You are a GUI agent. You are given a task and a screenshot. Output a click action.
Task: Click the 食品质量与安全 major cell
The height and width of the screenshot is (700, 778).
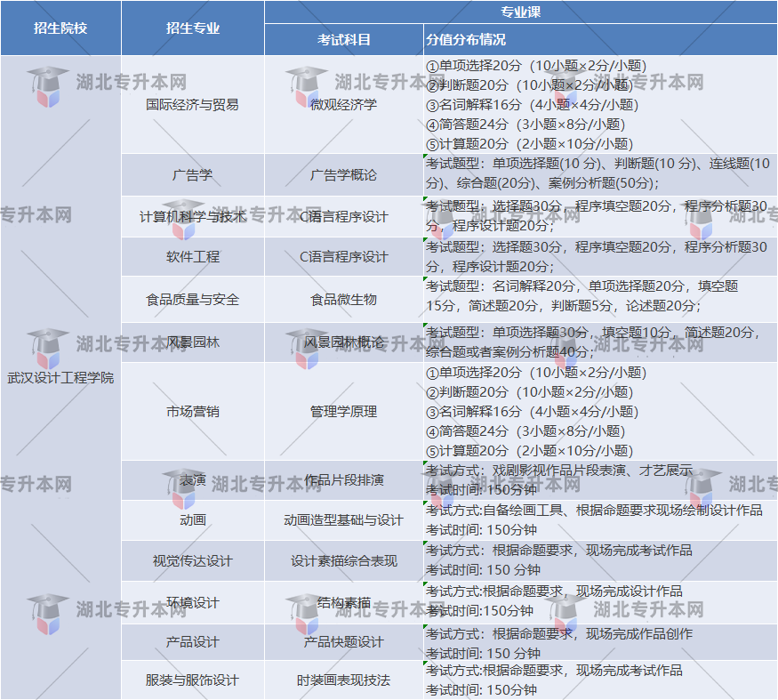[193, 300]
